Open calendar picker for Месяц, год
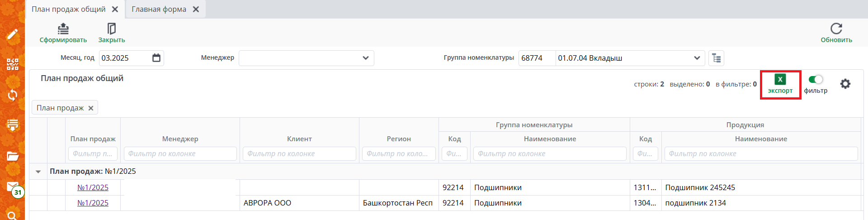 pyautogui.click(x=156, y=58)
